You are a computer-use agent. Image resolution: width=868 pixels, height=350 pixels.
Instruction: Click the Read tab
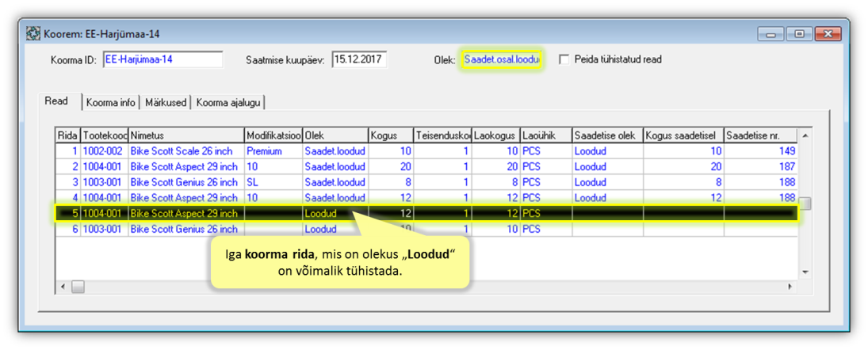(56, 101)
